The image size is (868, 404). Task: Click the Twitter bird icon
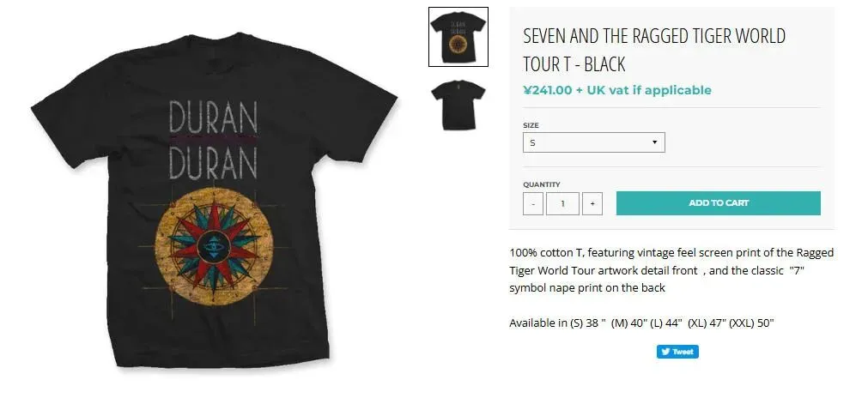pos(666,352)
